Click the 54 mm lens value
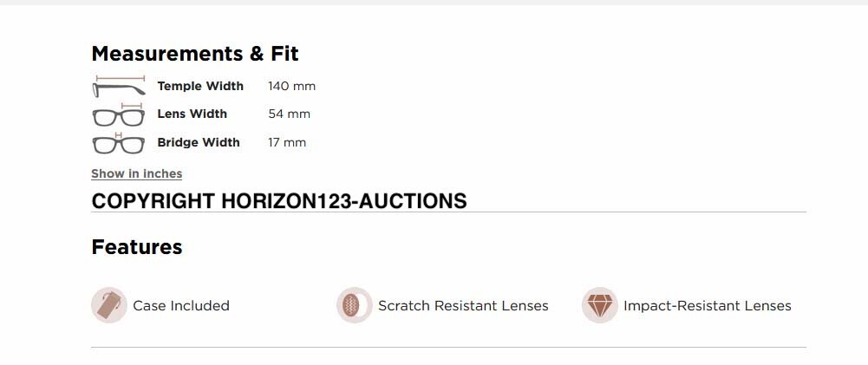The width and height of the screenshot is (868, 365). pyautogui.click(x=289, y=114)
